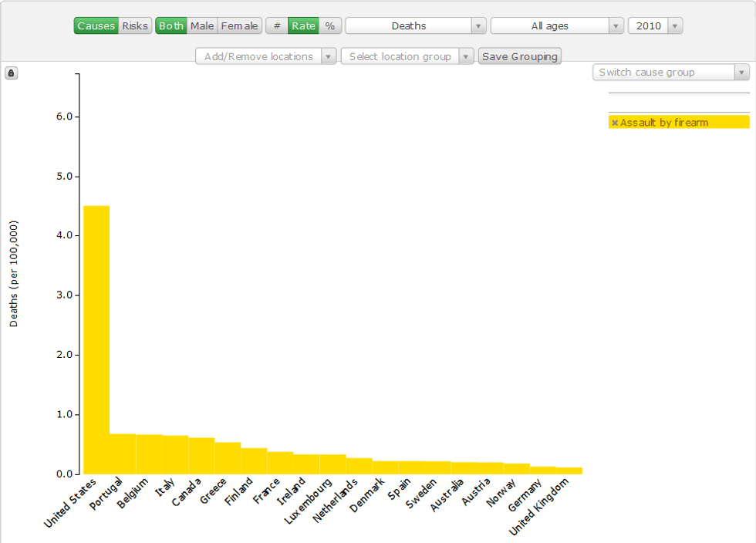Select Both sexes option
The height and width of the screenshot is (543, 756).
171,26
